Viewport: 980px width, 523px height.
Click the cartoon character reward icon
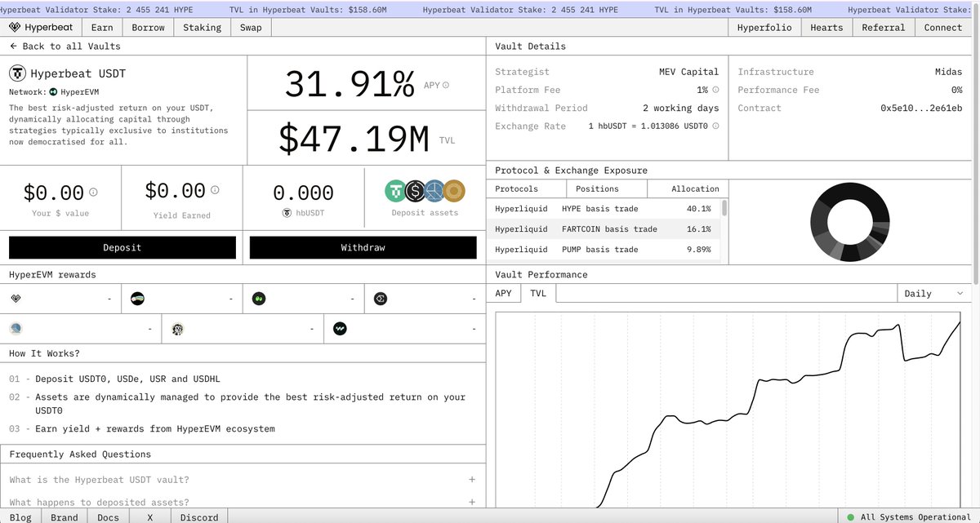[178, 329]
